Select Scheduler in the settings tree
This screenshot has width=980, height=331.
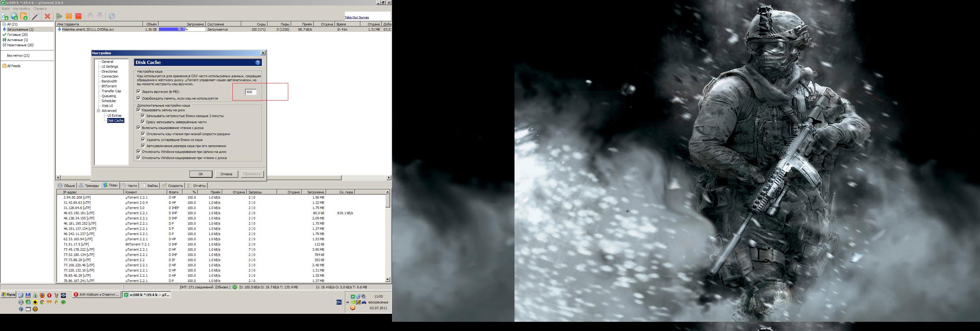(109, 101)
